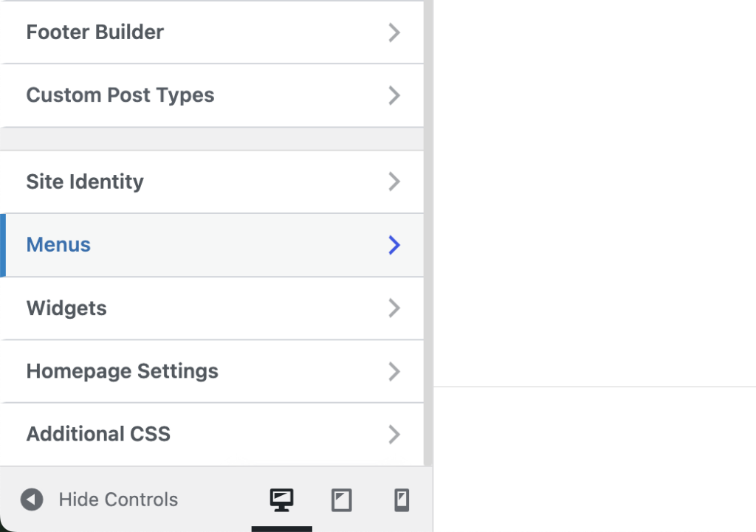Select the active desktop device icon

click(281, 500)
